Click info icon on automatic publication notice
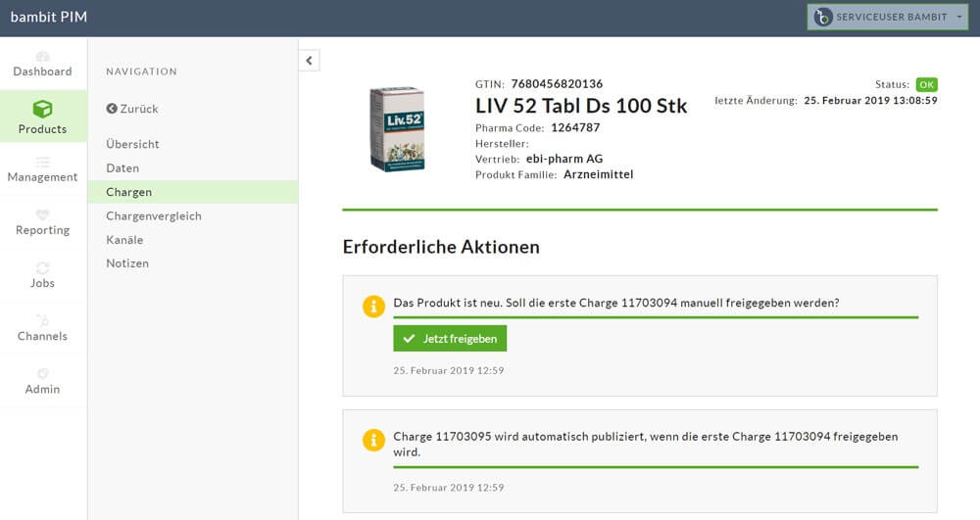 point(373,440)
